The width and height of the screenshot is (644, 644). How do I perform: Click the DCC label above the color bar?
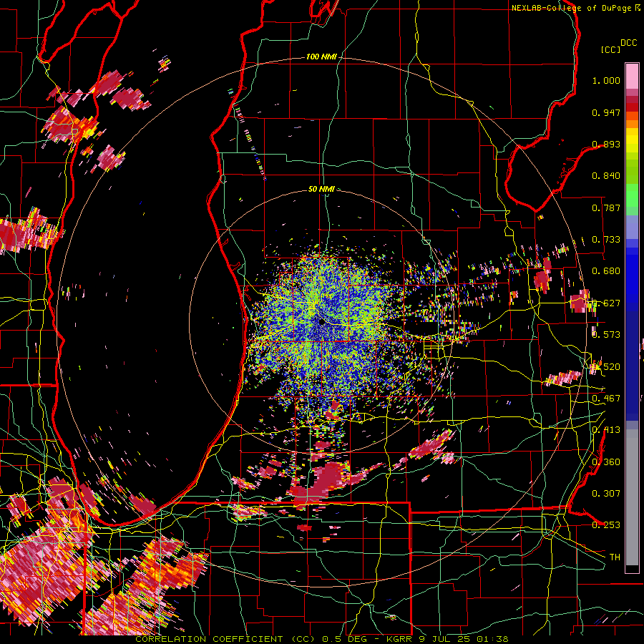629,43
